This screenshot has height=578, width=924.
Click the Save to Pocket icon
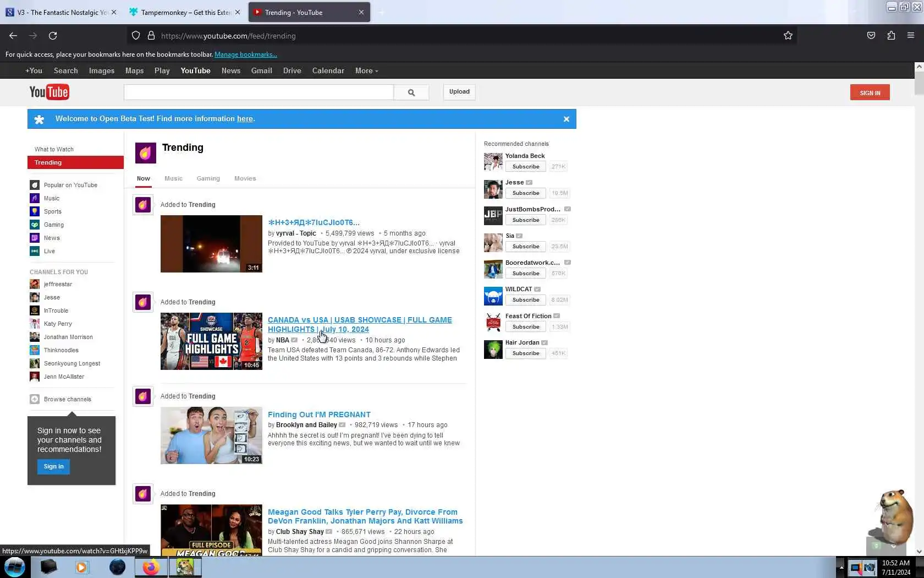[871, 36]
